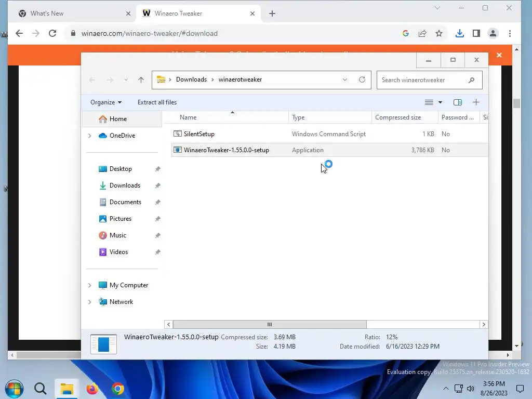Click the plus icon in Explorer toolbar
This screenshot has width=532, height=399.
click(x=476, y=102)
